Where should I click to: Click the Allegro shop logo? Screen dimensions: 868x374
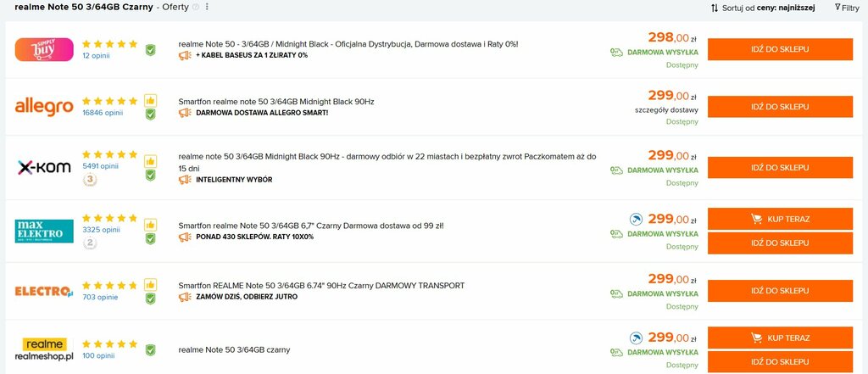[44, 106]
